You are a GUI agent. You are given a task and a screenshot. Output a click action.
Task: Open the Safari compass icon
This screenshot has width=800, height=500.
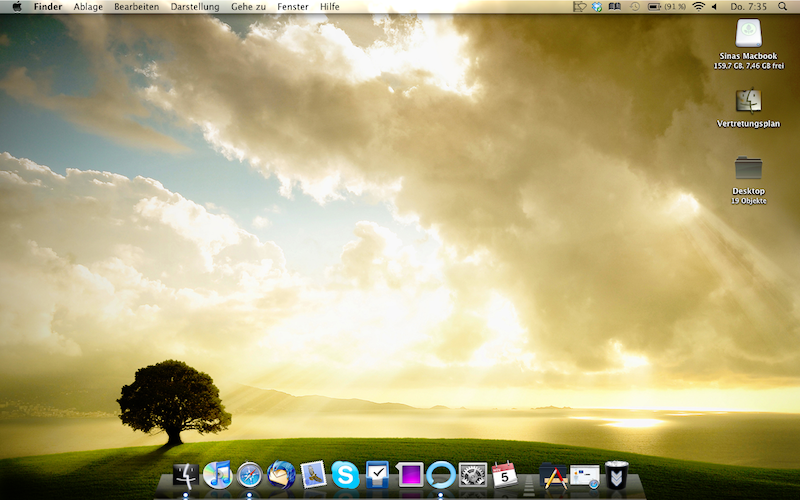(x=249, y=475)
